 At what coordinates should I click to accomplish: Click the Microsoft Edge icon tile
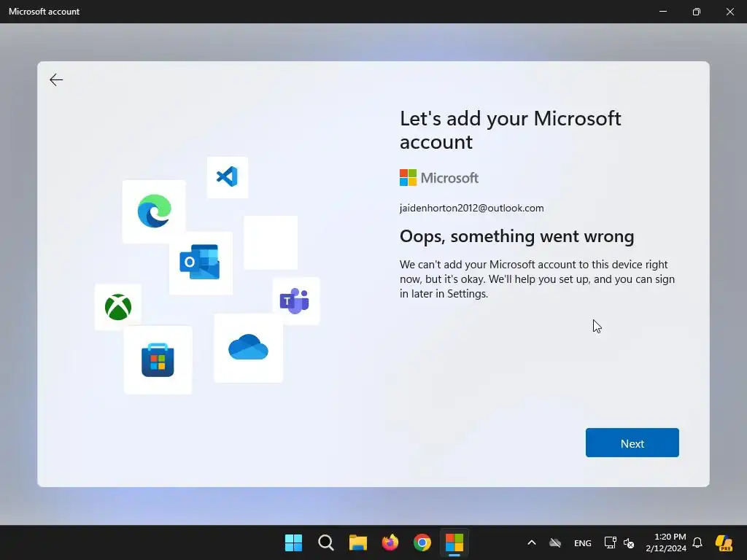point(154,211)
